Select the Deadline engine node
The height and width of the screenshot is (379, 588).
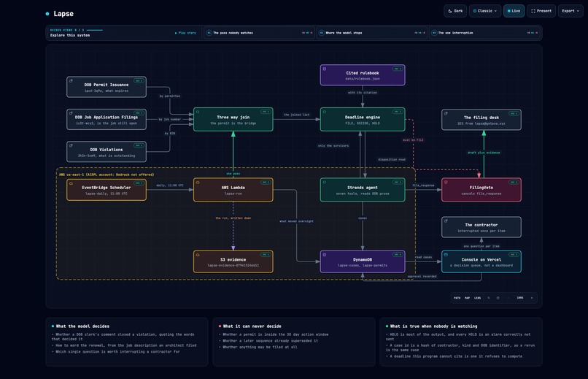[363, 119]
